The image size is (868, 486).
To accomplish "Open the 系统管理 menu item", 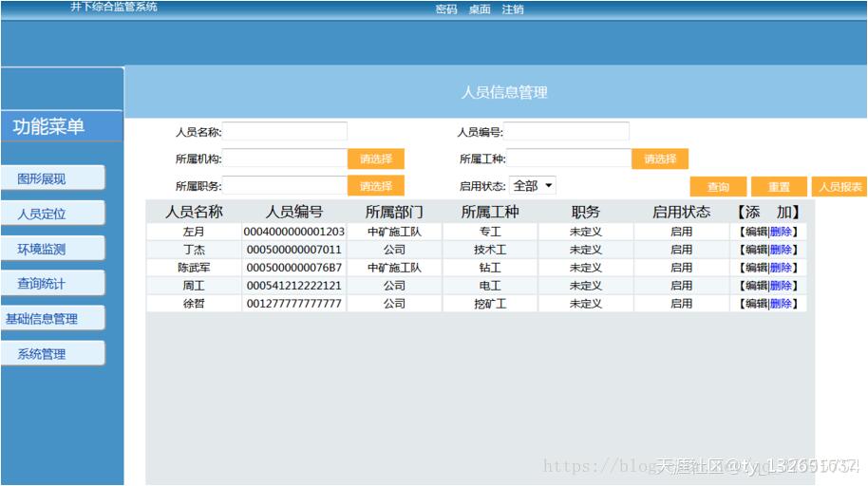I will pyautogui.click(x=52, y=354).
